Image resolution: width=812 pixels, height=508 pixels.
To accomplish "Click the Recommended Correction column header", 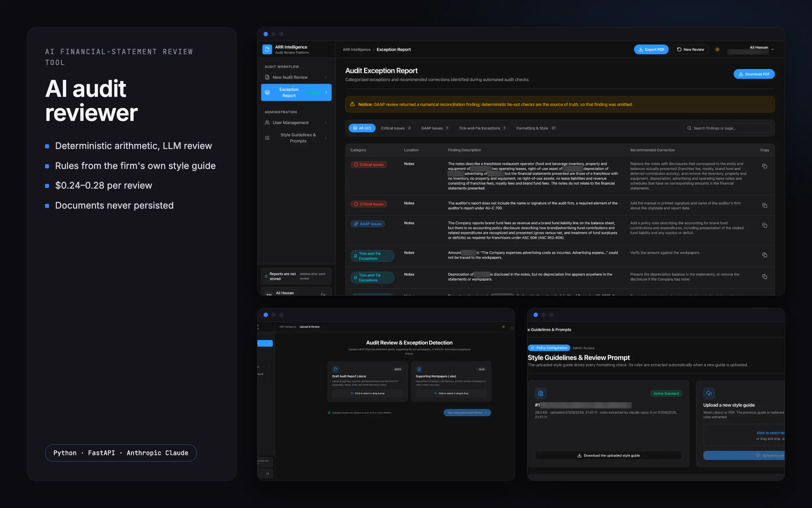I will coord(652,150).
